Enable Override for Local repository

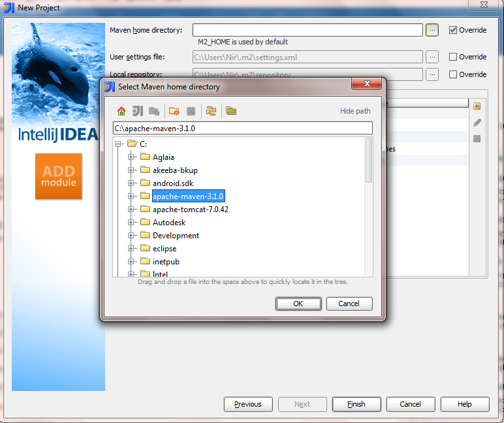[x=454, y=74]
